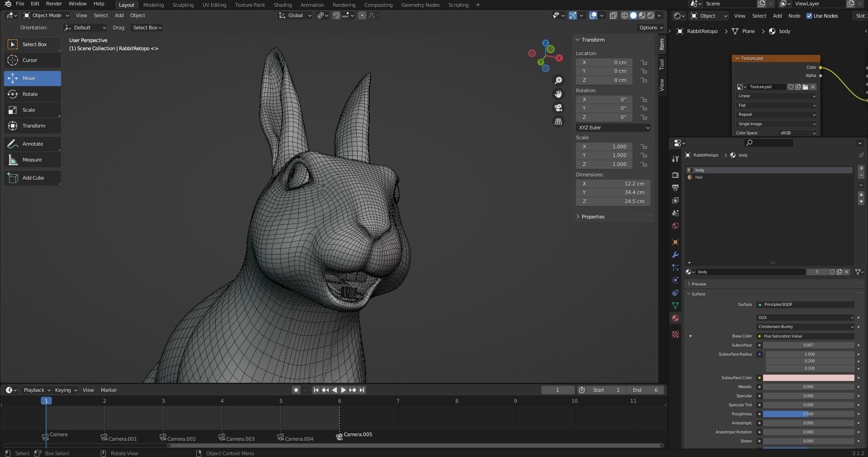Open the Tool properties tab icon
The image size is (868, 457).
coord(675,159)
